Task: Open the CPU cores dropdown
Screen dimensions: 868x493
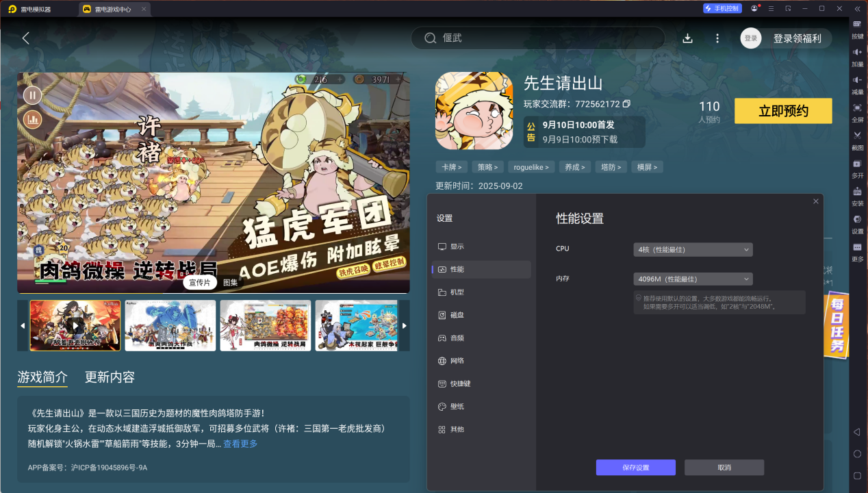Action: (x=693, y=250)
